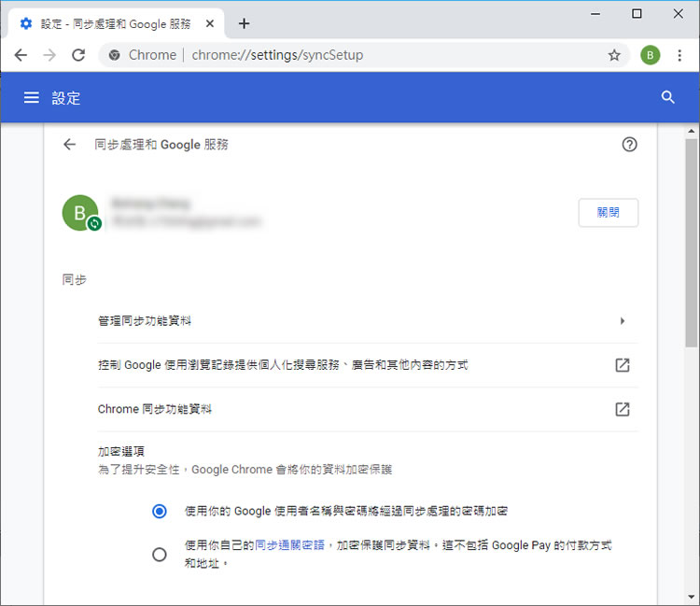Open the hamburger settings menu
The image size is (700, 606).
[31, 97]
